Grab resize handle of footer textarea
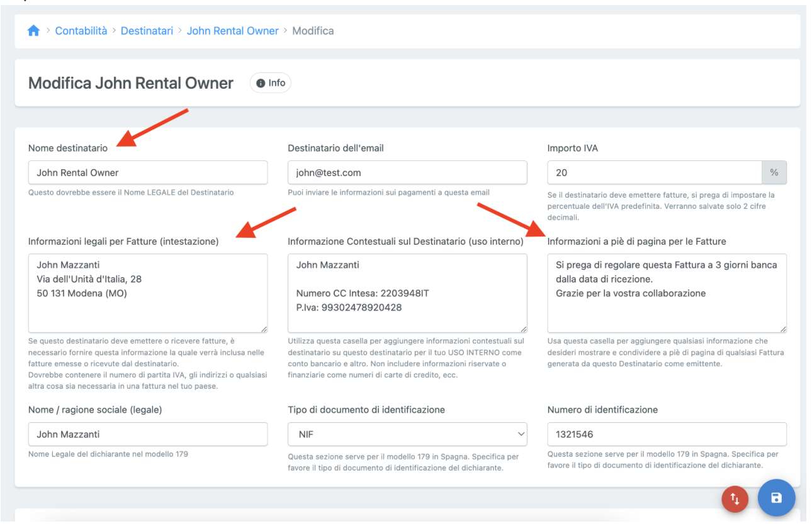The height and width of the screenshot is (526, 812). click(x=782, y=328)
